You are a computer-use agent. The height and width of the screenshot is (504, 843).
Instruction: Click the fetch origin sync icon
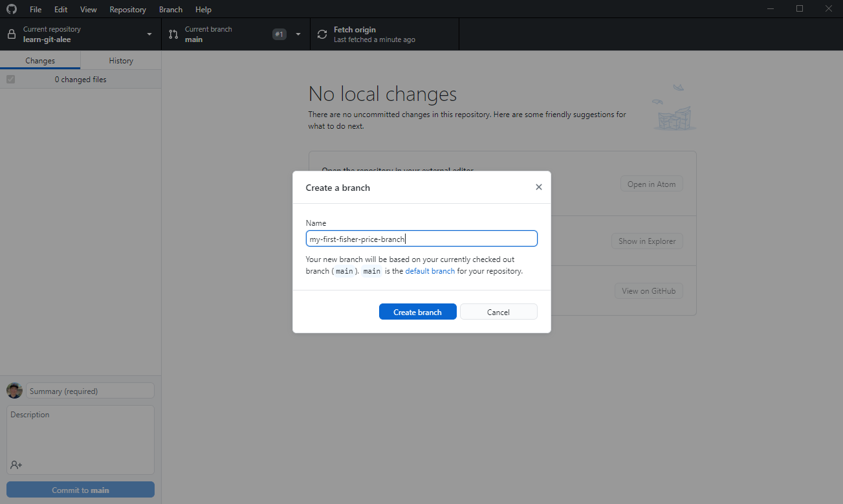[x=322, y=34]
